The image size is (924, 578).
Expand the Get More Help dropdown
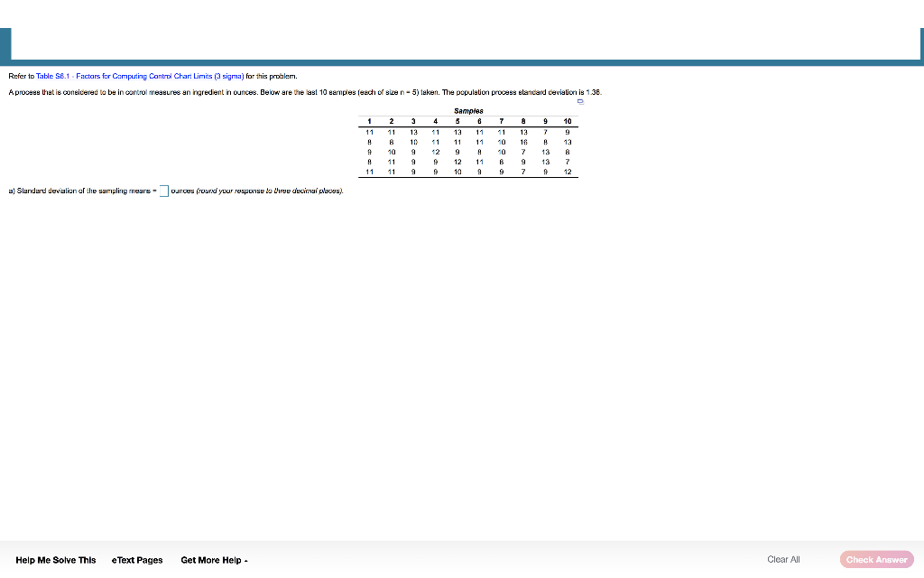pos(214,560)
